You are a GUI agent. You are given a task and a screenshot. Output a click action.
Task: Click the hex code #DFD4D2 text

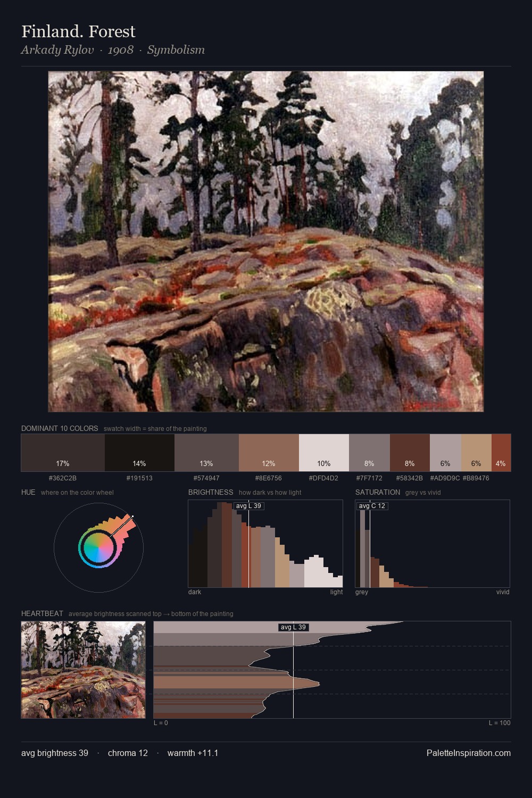coord(324,478)
